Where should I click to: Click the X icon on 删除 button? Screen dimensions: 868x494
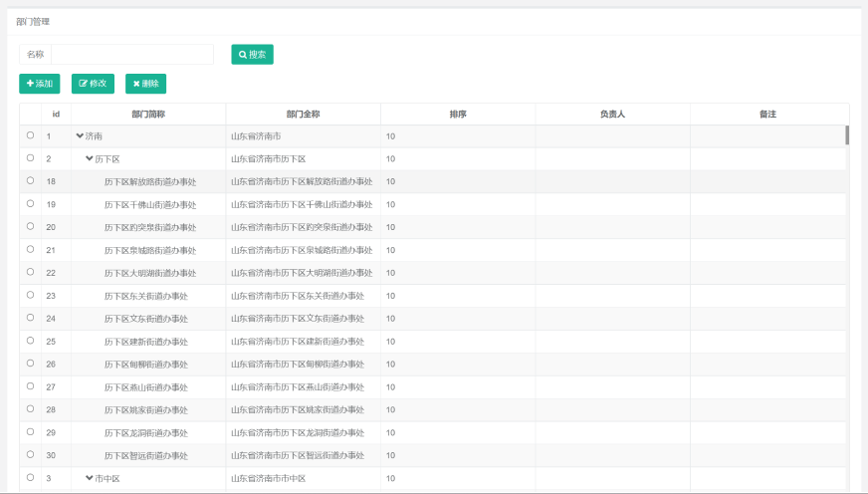click(136, 84)
